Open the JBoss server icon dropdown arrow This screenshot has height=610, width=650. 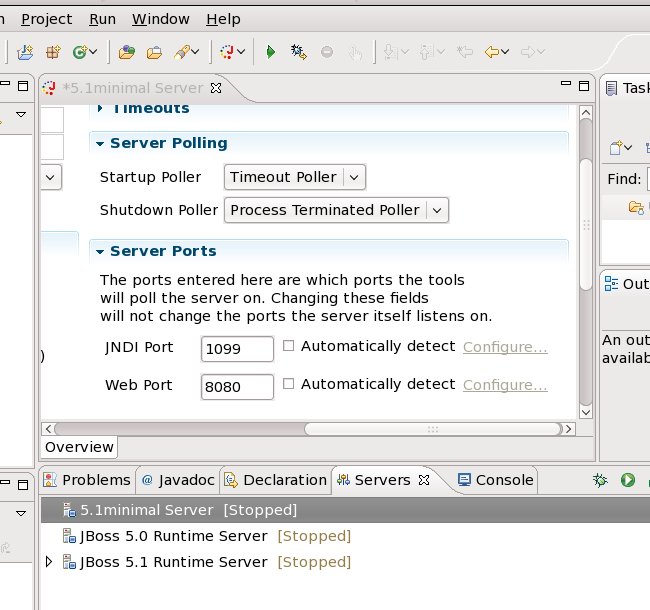[241, 52]
